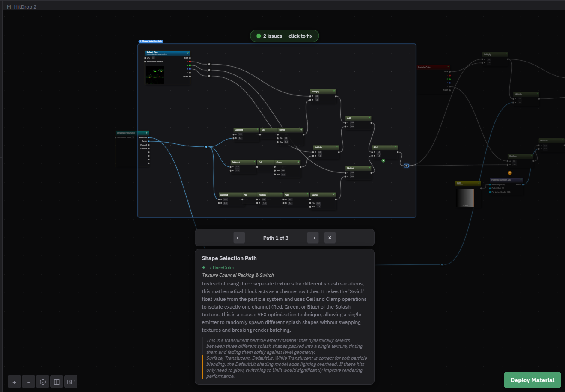Go to previous path with left arrow
Image resolution: width=565 pixels, height=392 pixels.
[239, 238]
